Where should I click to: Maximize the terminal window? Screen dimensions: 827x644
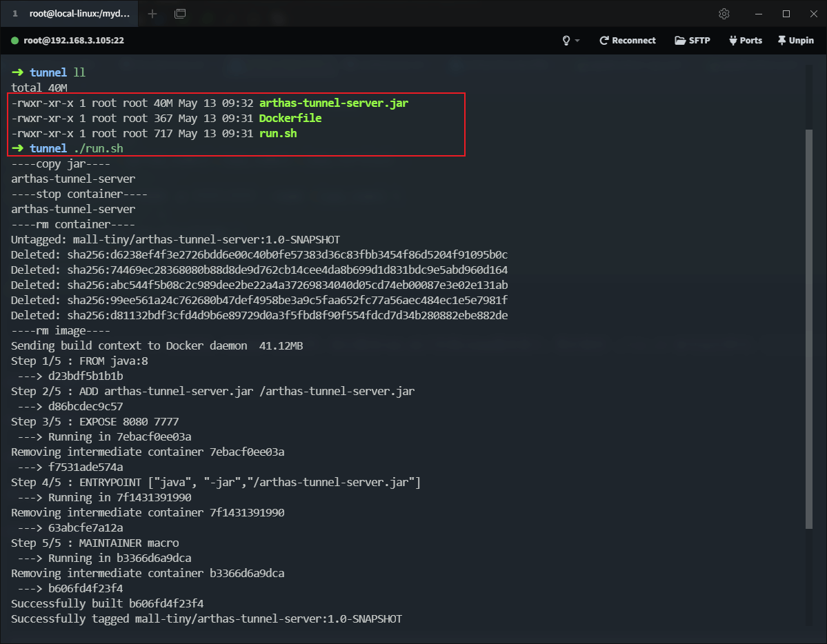tap(786, 14)
